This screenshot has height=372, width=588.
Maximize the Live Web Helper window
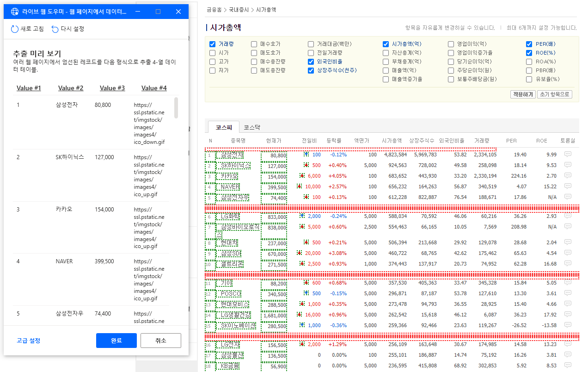[158, 12]
